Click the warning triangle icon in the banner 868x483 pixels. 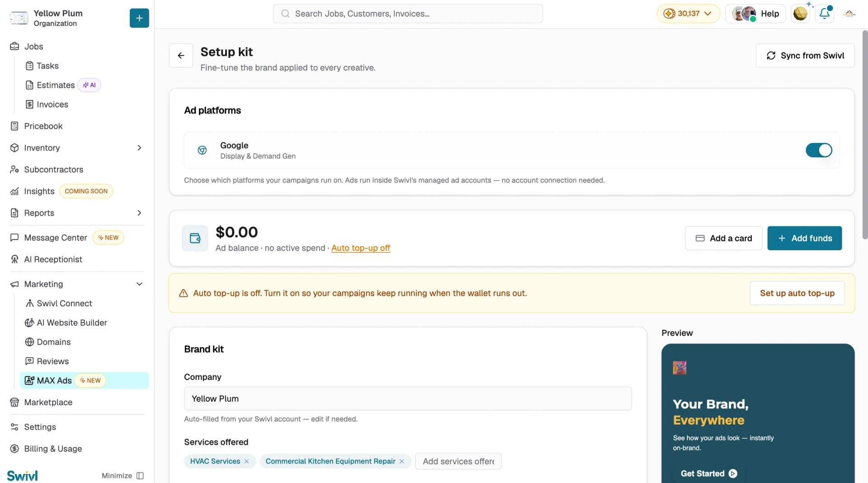(x=184, y=293)
